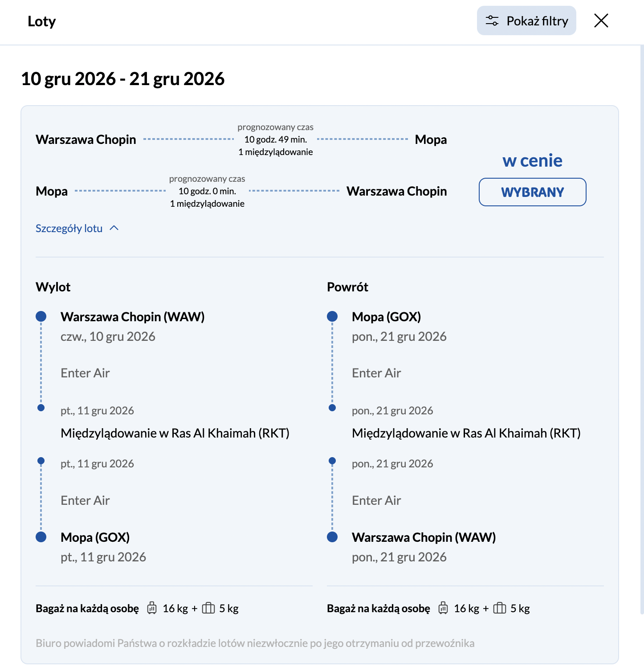Click '10 godz. 49 min.' duration
This screenshot has height=671, width=644.
point(276,139)
